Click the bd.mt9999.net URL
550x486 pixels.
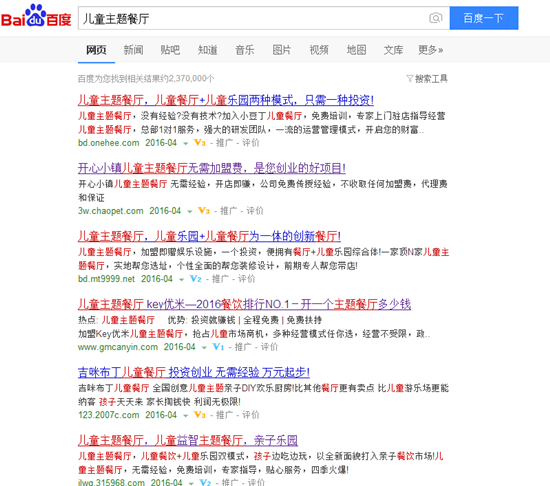107,279
